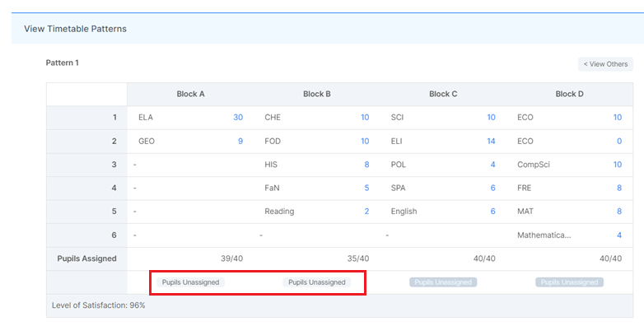Screen dimensions: 644x326
Task: Click the 35/40 assigned total
Action: (358, 258)
